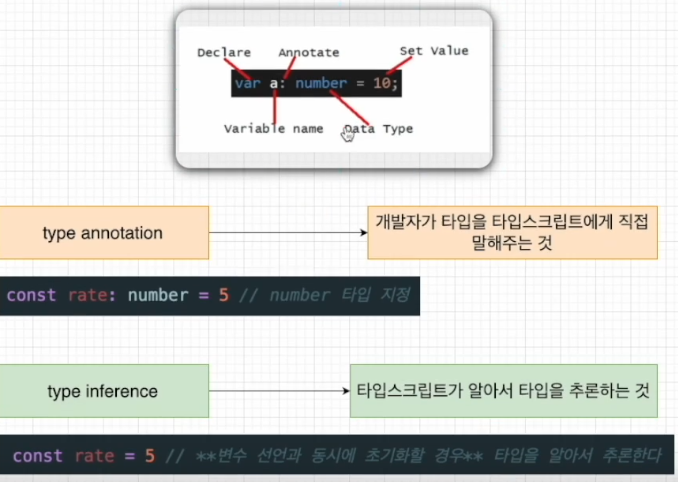678x482 pixels.
Task: Select the green 'type inference' box
Action: (104, 391)
